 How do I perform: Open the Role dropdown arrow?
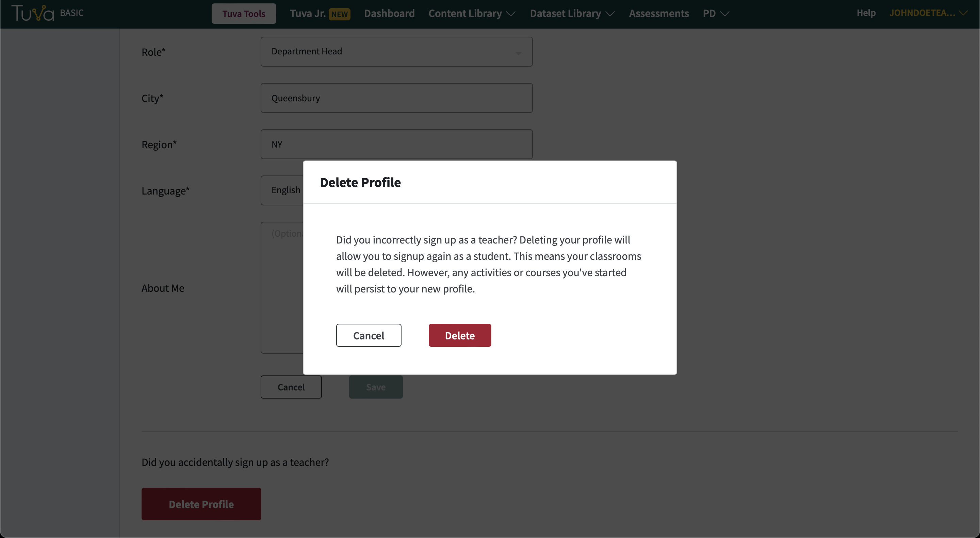coord(518,53)
